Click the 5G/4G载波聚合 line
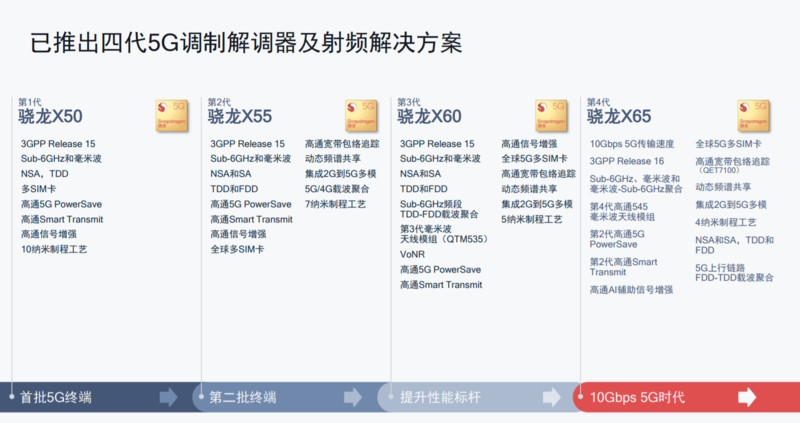The image size is (800, 423). (337, 189)
